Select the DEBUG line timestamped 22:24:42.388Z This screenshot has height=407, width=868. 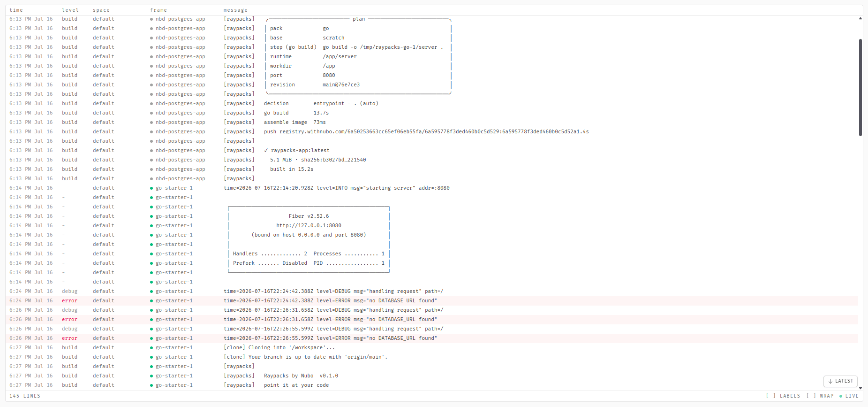pyautogui.click(x=432, y=291)
